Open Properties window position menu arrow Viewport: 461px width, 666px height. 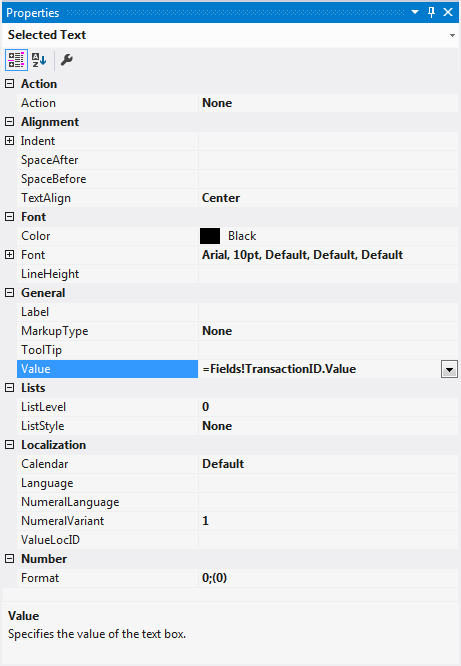[x=415, y=12]
